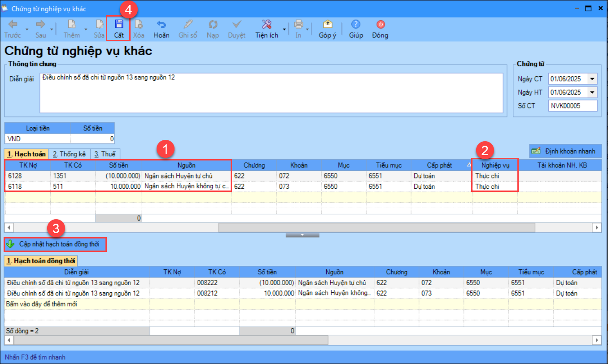This screenshot has height=364, width=608.
Task: Click the Tài khoản NH, KB column header
Action: 560,165
